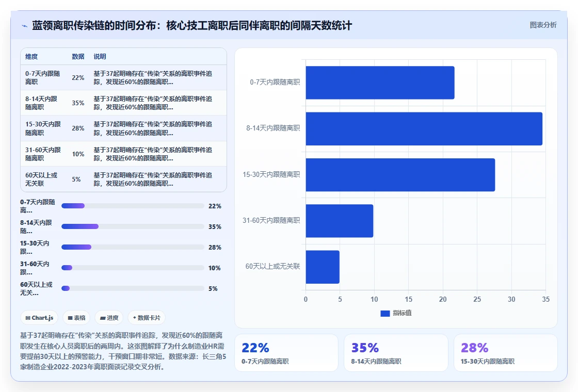Select the 15-30天内跟随离职 table row label
The height and width of the screenshot is (392, 578).
point(43,128)
